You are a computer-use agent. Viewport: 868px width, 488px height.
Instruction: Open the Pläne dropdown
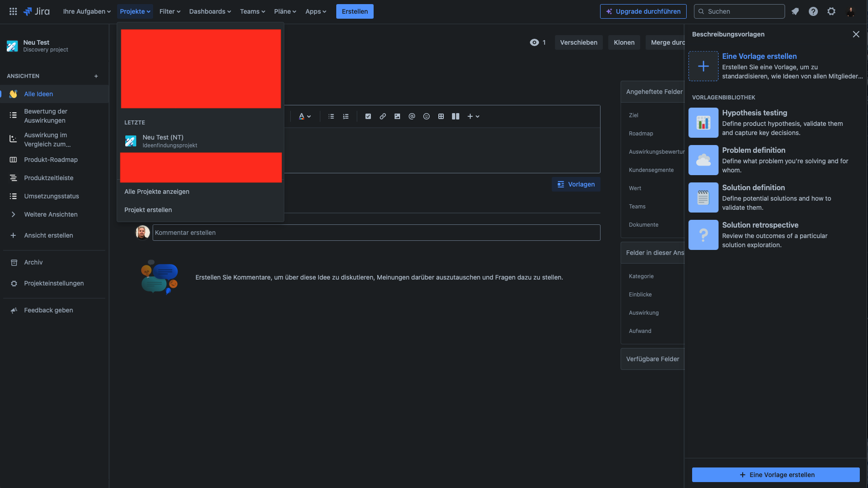(x=285, y=11)
